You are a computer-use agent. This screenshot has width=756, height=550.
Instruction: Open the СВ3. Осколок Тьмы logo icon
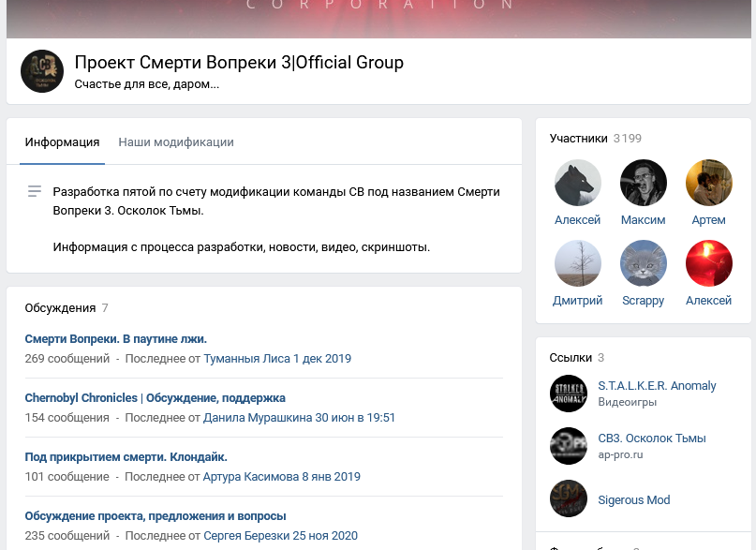click(x=569, y=446)
